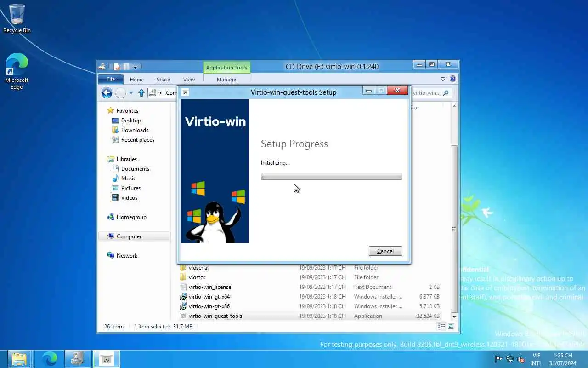Click the New folder quick access icon

[x=126, y=67]
